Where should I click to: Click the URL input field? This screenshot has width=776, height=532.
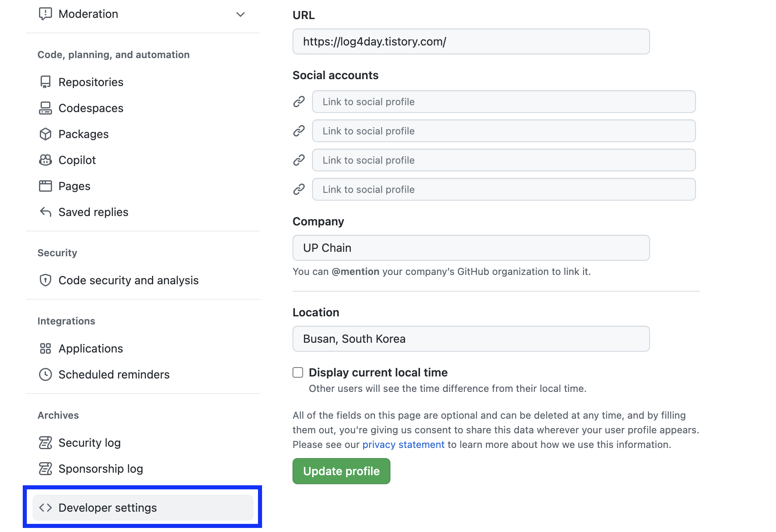pos(471,41)
